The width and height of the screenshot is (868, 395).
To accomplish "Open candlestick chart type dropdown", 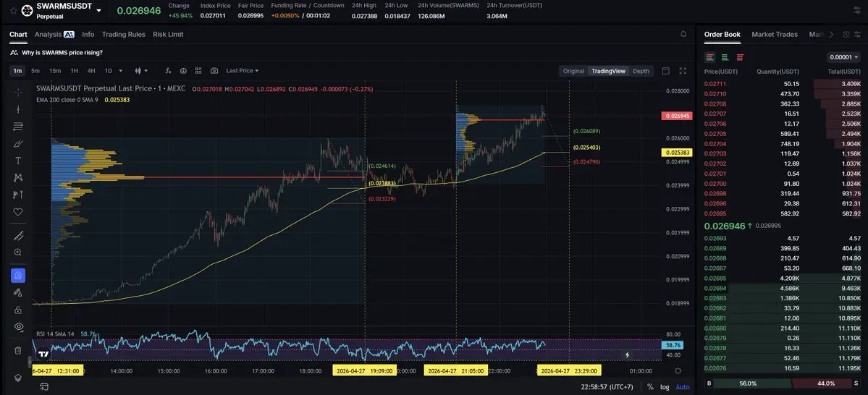I will (142, 71).
